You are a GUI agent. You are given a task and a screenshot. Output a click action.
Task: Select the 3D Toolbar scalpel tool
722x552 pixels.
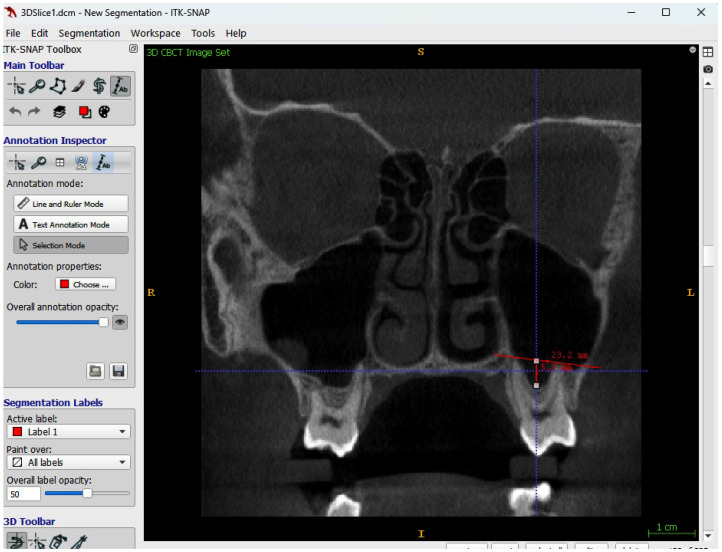point(79,542)
